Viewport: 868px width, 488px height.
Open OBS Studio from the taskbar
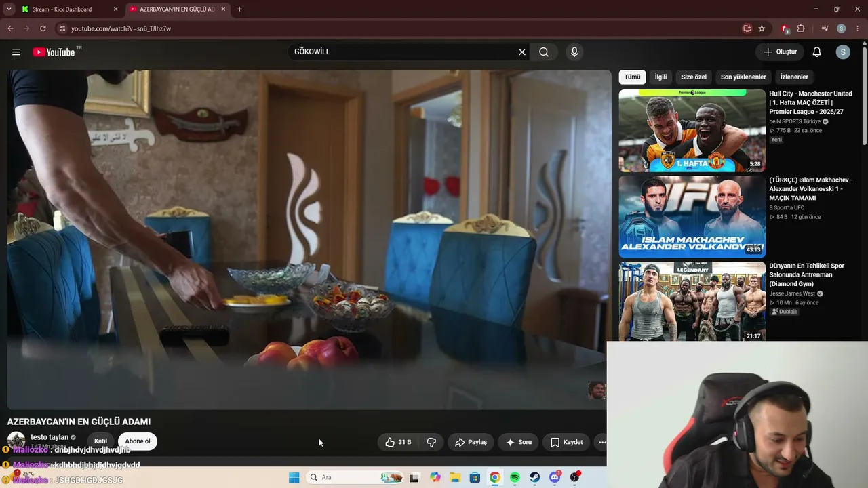tap(575, 477)
